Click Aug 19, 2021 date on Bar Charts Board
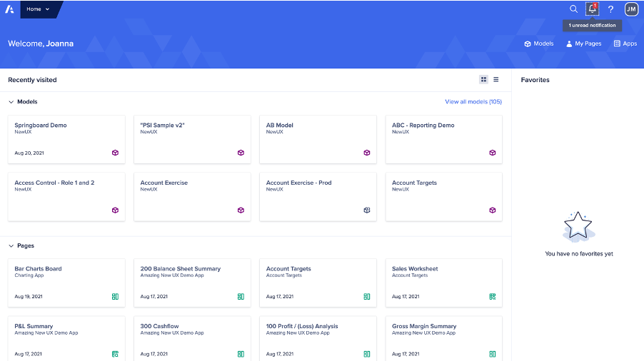 pyautogui.click(x=29, y=297)
